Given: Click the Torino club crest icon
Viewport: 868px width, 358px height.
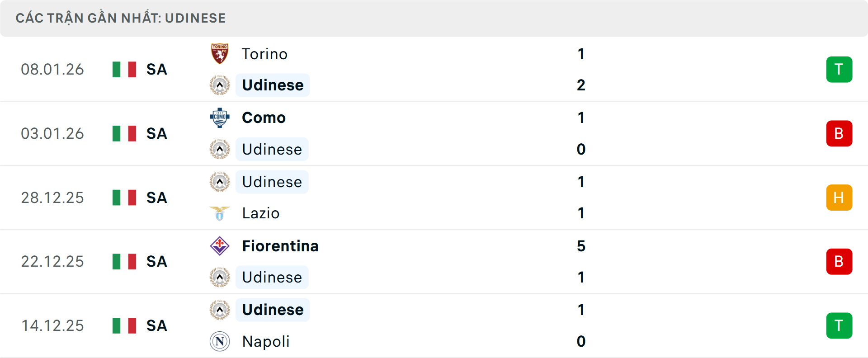Looking at the screenshot, I should coord(220,54).
